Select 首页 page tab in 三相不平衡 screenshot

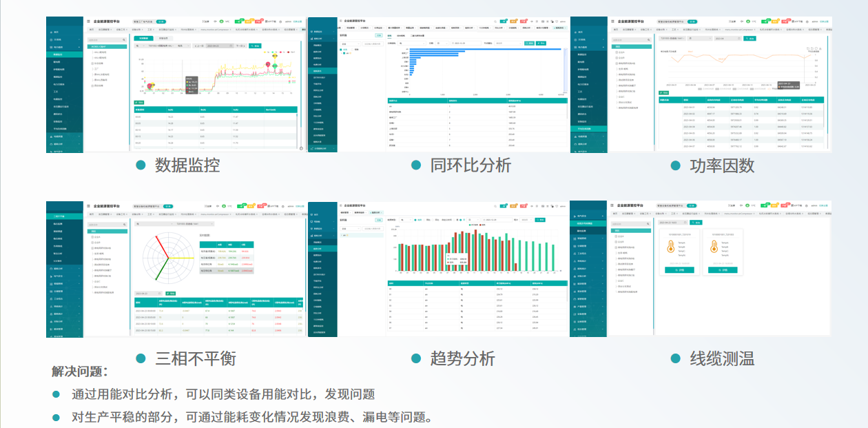[92, 214]
